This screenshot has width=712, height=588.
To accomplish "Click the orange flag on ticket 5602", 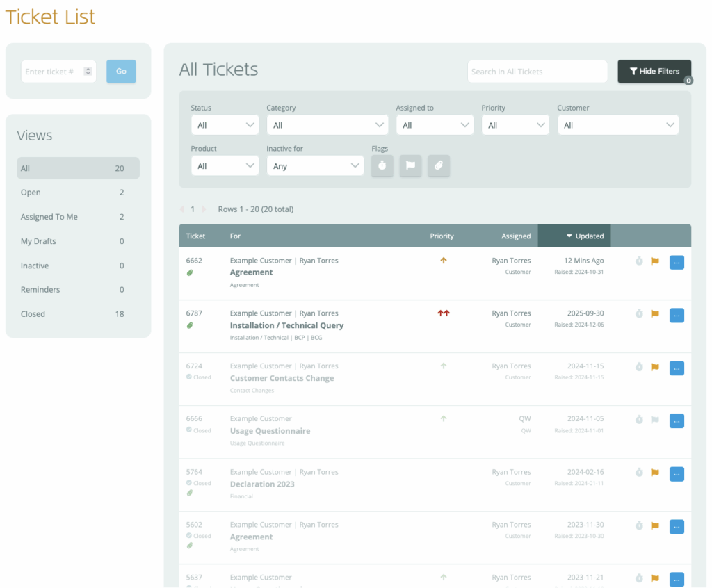I will [654, 525].
